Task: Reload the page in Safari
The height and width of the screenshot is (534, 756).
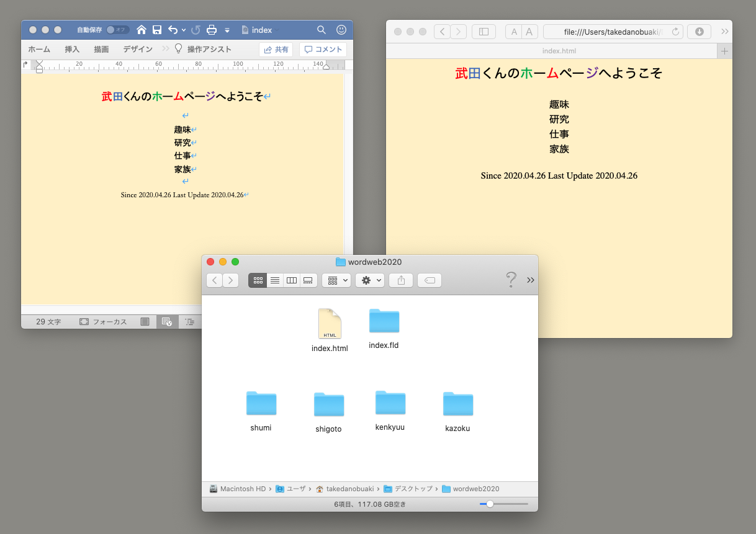Action: [676, 32]
